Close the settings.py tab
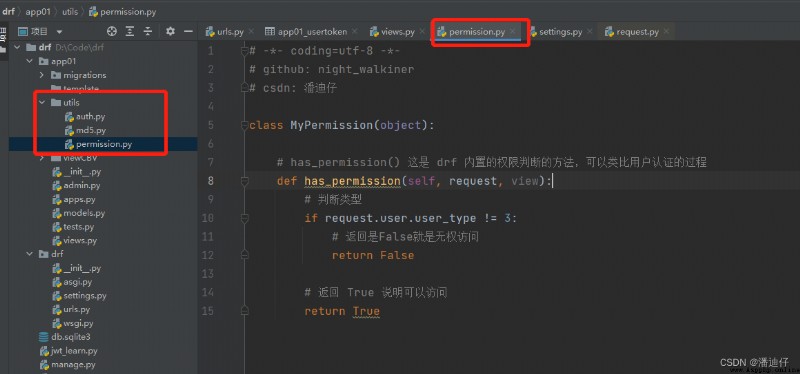Viewport: 800px width, 374px height. [x=589, y=32]
